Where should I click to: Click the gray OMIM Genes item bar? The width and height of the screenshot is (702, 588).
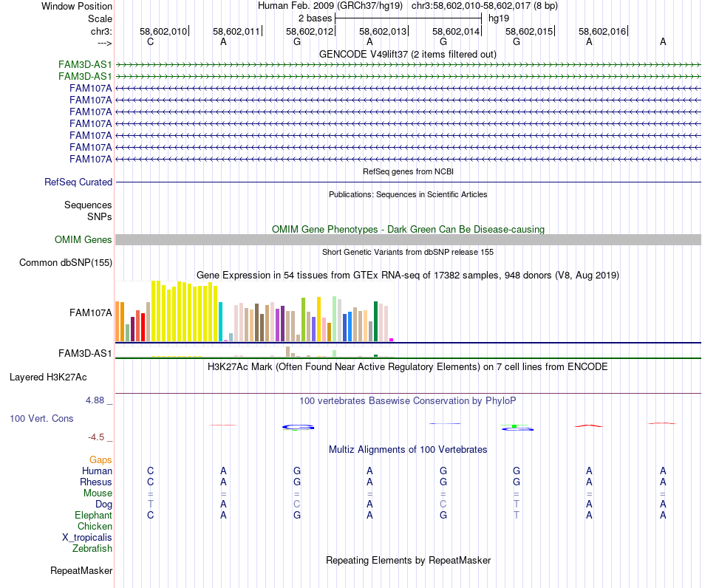tap(408, 239)
